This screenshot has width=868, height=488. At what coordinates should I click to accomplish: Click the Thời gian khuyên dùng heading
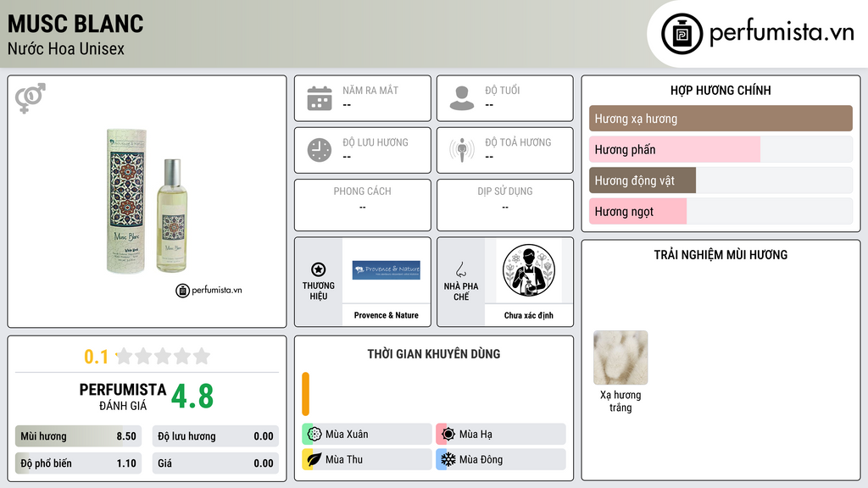(434, 353)
